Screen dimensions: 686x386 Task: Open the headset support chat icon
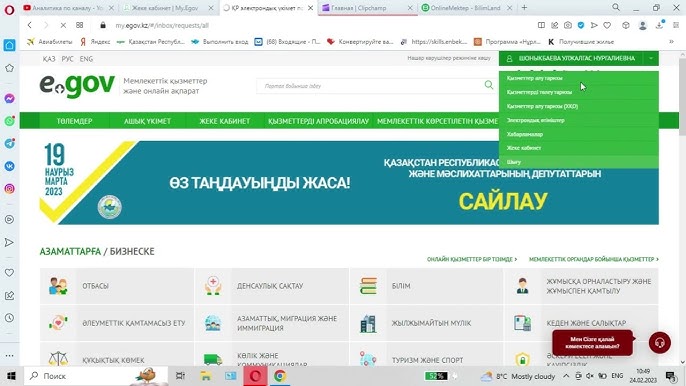point(659,343)
